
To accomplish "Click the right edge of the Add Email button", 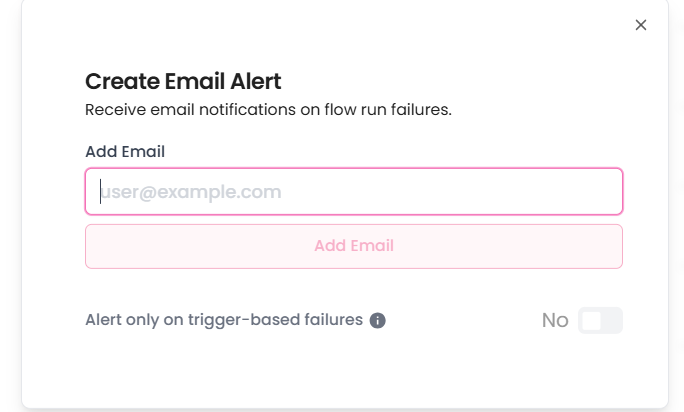I will click(614, 246).
